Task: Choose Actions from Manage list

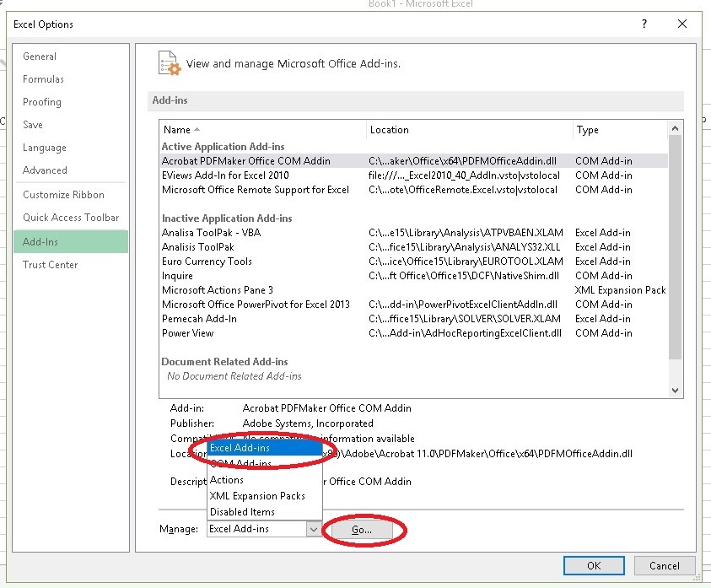Action: pyautogui.click(x=227, y=480)
